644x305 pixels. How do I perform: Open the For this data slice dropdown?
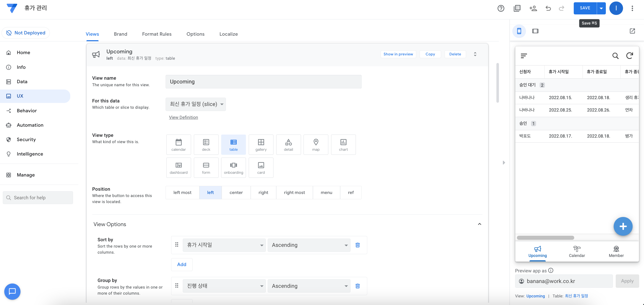196,104
